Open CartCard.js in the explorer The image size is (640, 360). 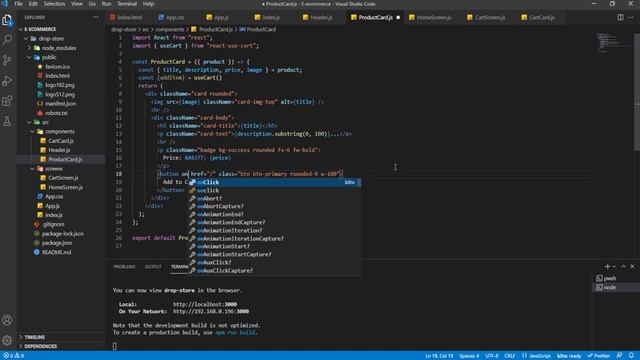click(61, 141)
